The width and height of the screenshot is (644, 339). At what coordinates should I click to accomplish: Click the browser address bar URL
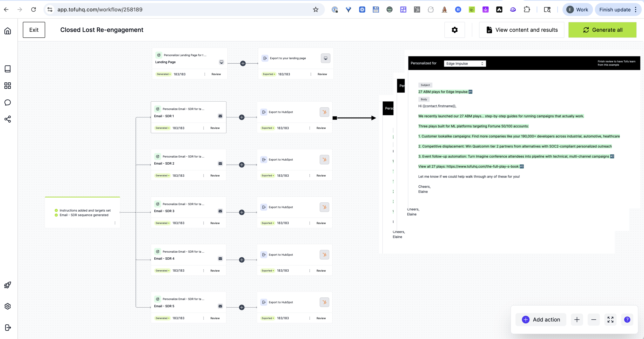coord(100,10)
